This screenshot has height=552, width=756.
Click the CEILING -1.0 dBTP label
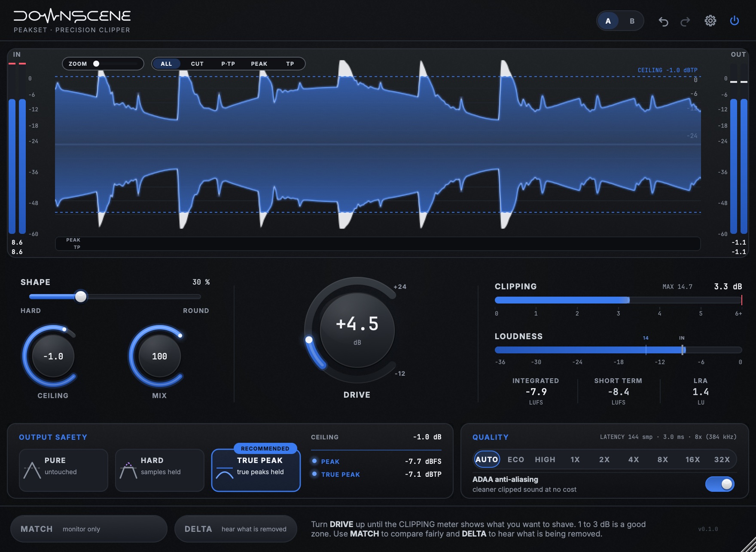point(668,70)
